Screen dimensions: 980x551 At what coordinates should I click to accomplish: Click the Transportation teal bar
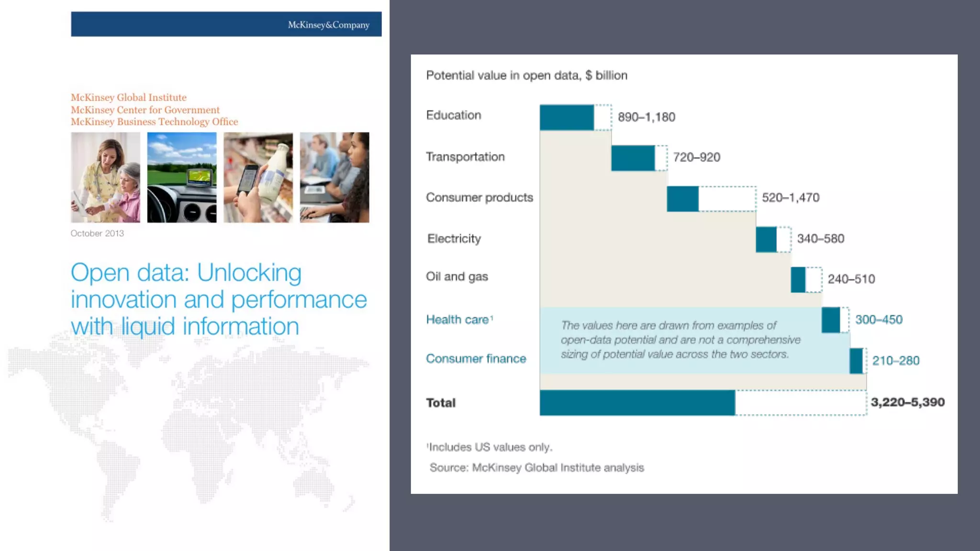[633, 158]
